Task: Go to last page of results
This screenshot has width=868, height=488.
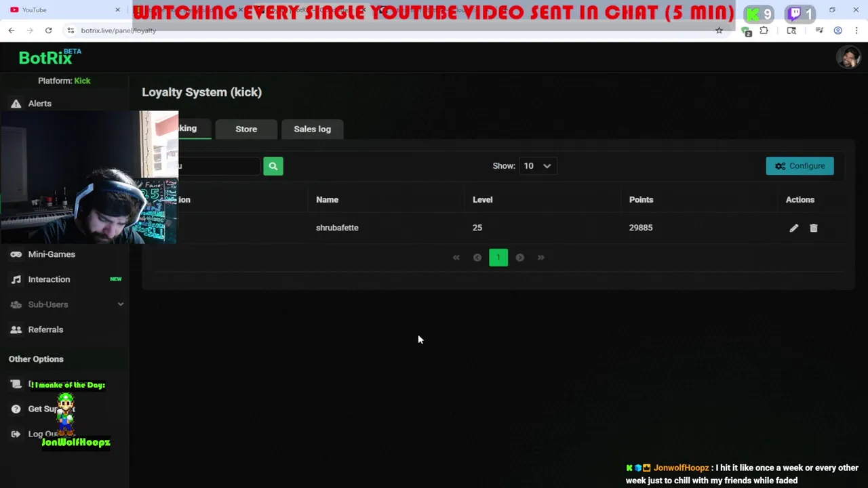Action: 540,258
